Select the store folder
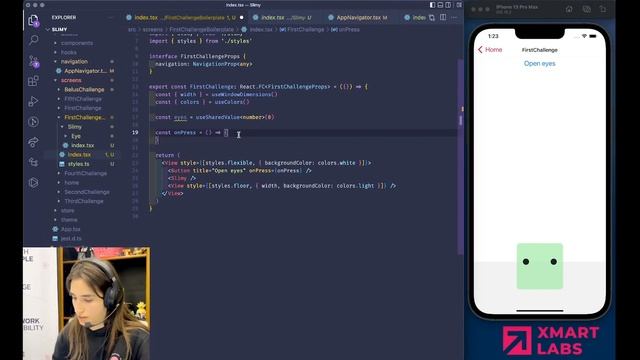This screenshot has height=360, width=640. tap(68, 211)
